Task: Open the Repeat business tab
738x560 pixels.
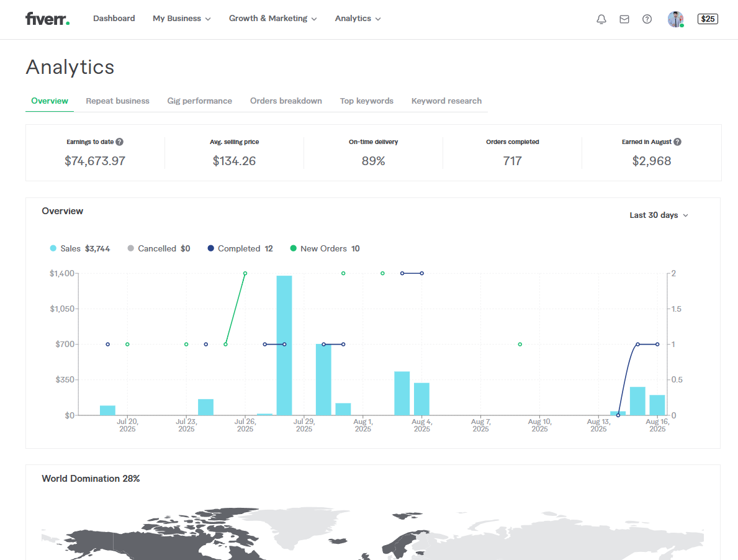Action: pos(117,101)
